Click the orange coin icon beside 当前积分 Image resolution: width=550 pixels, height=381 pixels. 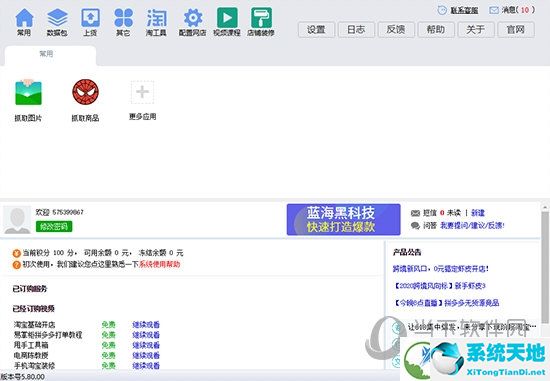(16, 253)
